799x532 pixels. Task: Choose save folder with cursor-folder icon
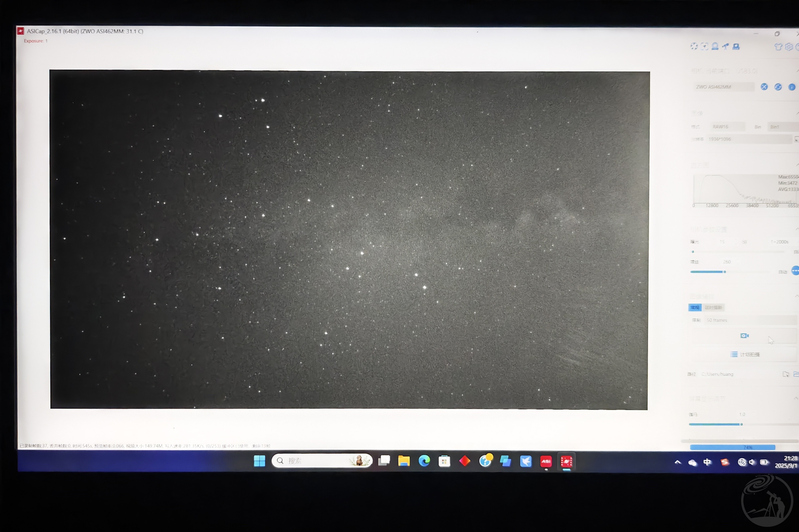(x=785, y=374)
